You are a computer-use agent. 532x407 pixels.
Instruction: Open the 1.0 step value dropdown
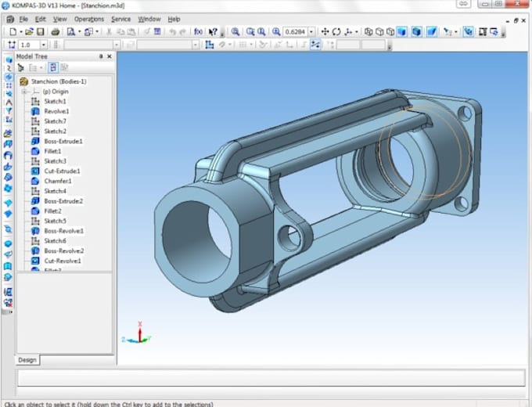point(44,45)
